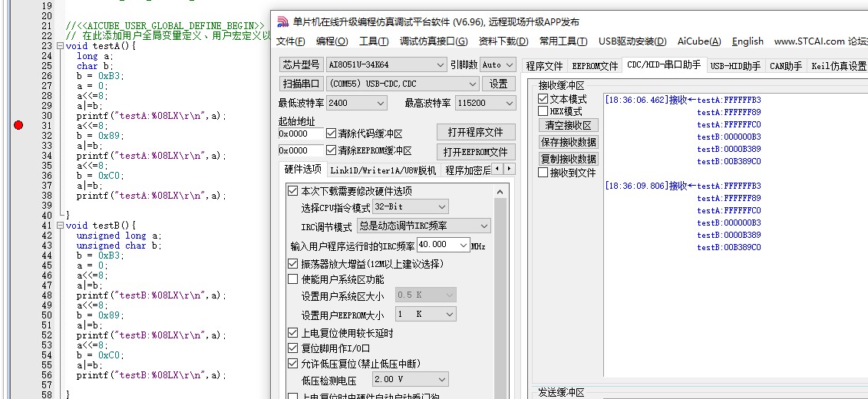
Task: Open the 引脚数 Auto dropdown
Action: click(x=498, y=64)
